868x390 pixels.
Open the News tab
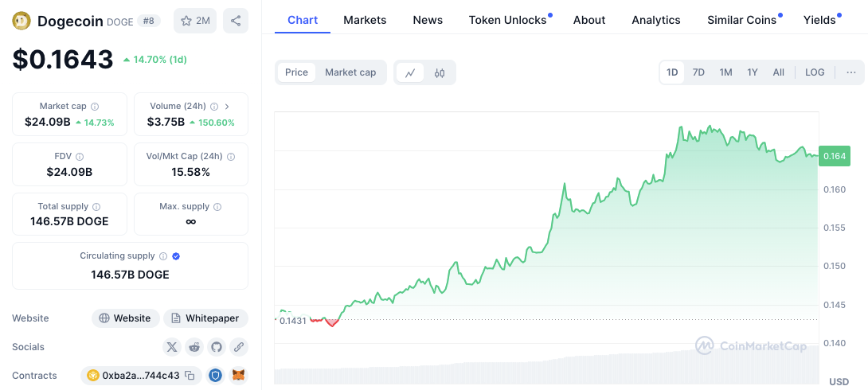tap(428, 21)
